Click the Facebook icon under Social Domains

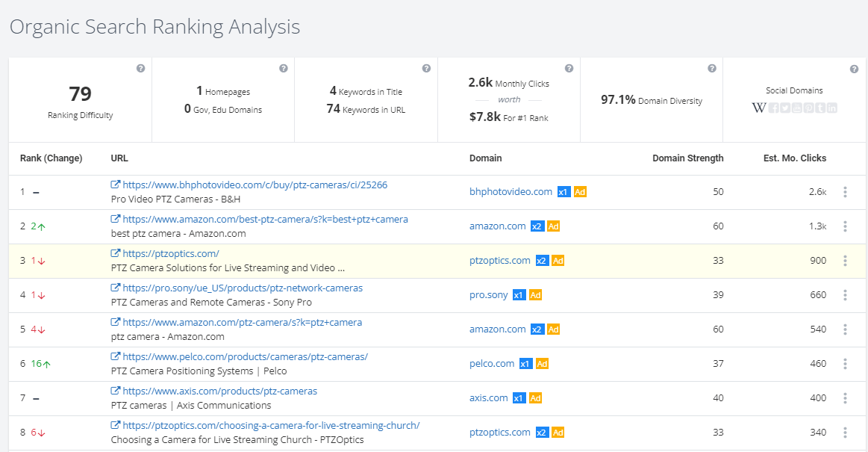click(773, 108)
